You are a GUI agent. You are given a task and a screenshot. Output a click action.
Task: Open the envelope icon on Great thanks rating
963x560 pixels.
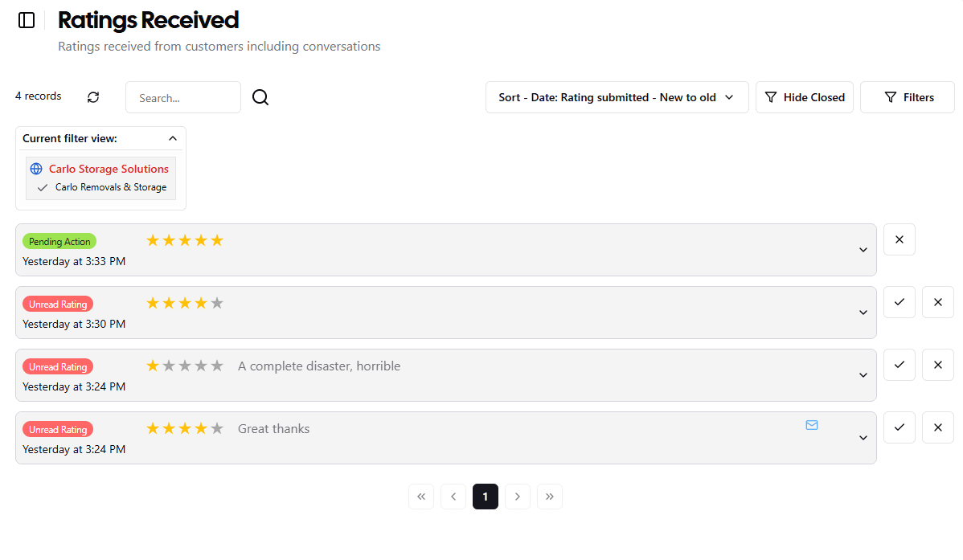(811, 425)
